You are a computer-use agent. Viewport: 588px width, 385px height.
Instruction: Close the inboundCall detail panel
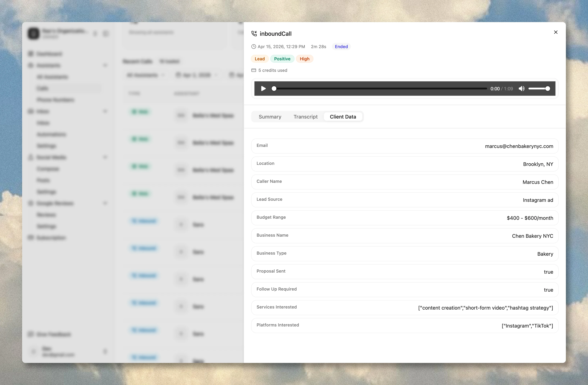click(x=556, y=32)
